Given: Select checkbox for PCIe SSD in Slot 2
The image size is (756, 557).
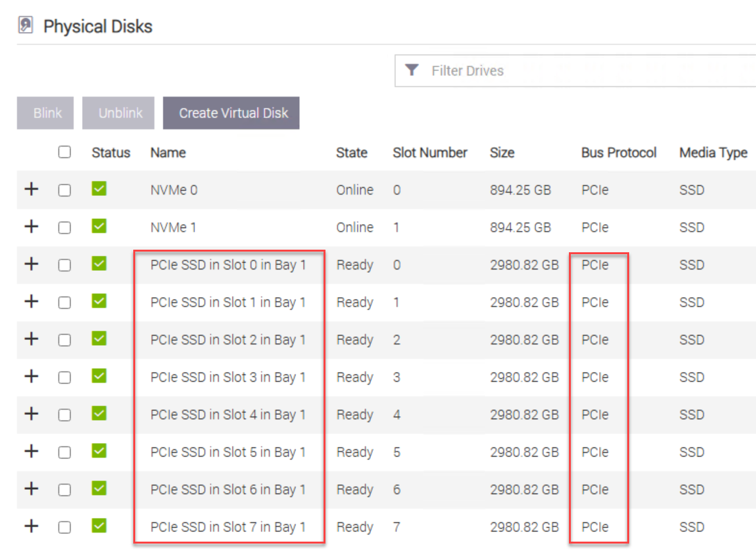Looking at the screenshot, I should click(64, 340).
